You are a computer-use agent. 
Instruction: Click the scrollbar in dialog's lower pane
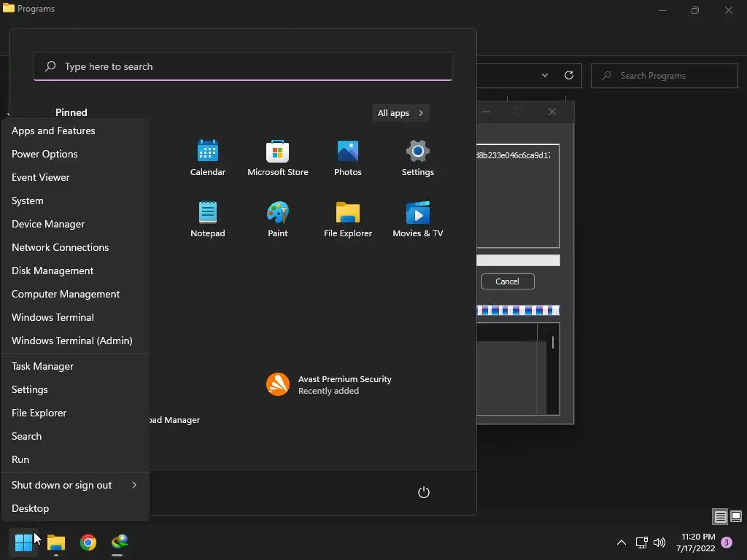coord(553,342)
